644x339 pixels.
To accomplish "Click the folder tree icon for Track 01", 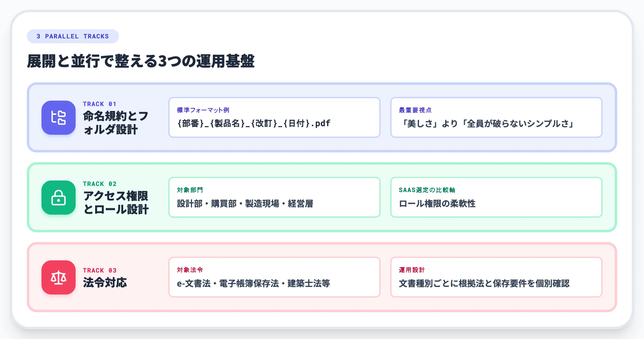I will pos(59,118).
